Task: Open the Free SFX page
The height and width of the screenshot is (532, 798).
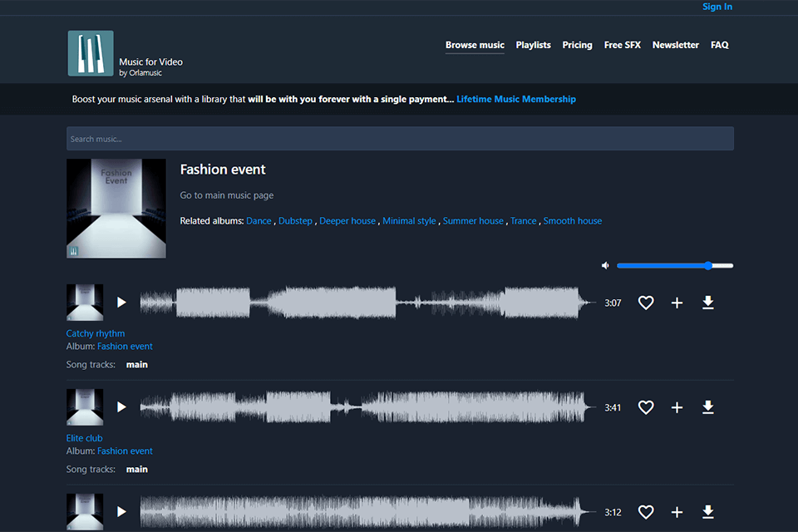Action: click(622, 45)
